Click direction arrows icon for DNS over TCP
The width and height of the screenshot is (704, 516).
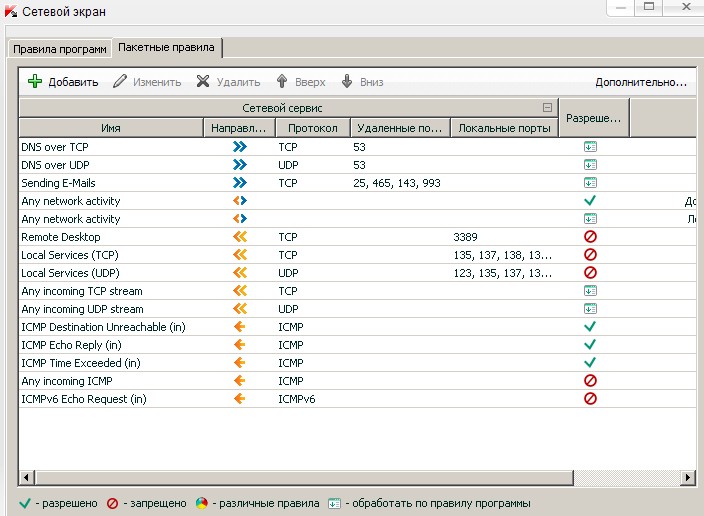coord(240,147)
